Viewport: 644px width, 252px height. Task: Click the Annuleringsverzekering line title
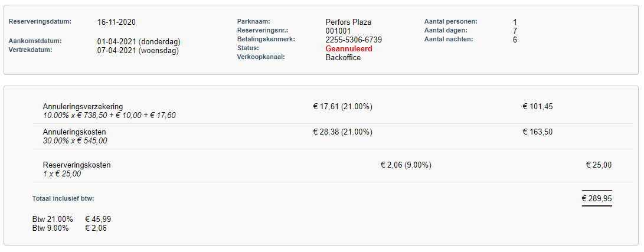[x=83, y=107]
